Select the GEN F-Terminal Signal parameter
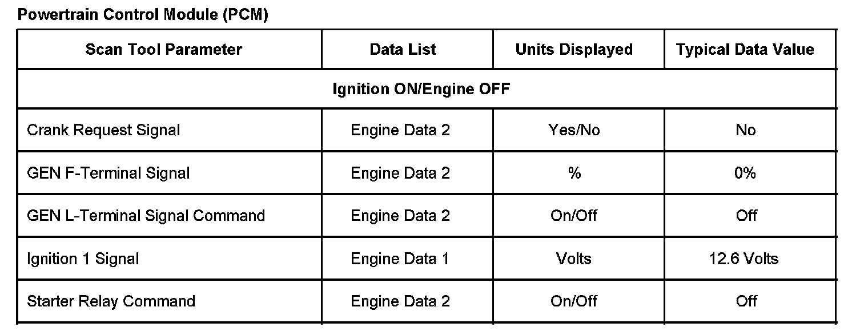The image size is (868, 331). [108, 173]
